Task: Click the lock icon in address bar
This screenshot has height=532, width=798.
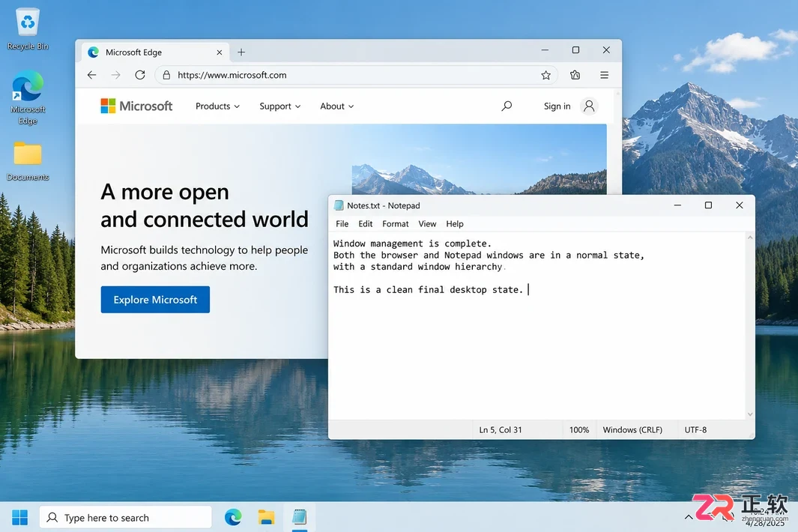Action: [x=166, y=75]
